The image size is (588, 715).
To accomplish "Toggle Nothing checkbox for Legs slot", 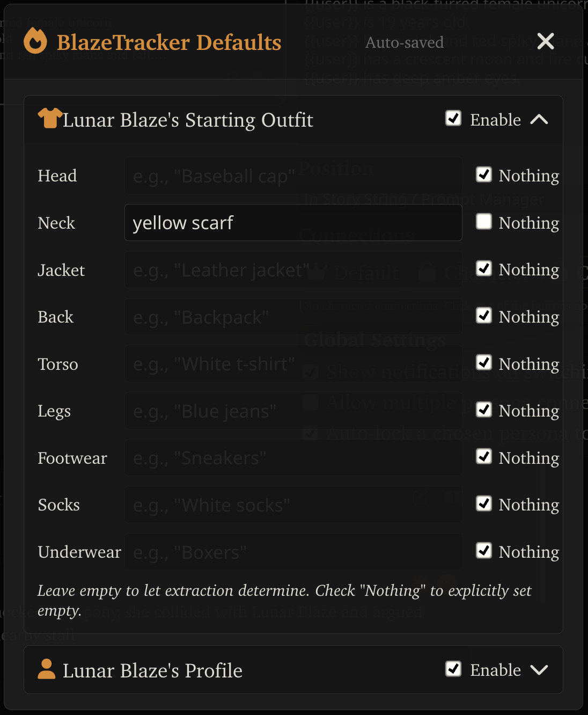I will (x=484, y=410).
